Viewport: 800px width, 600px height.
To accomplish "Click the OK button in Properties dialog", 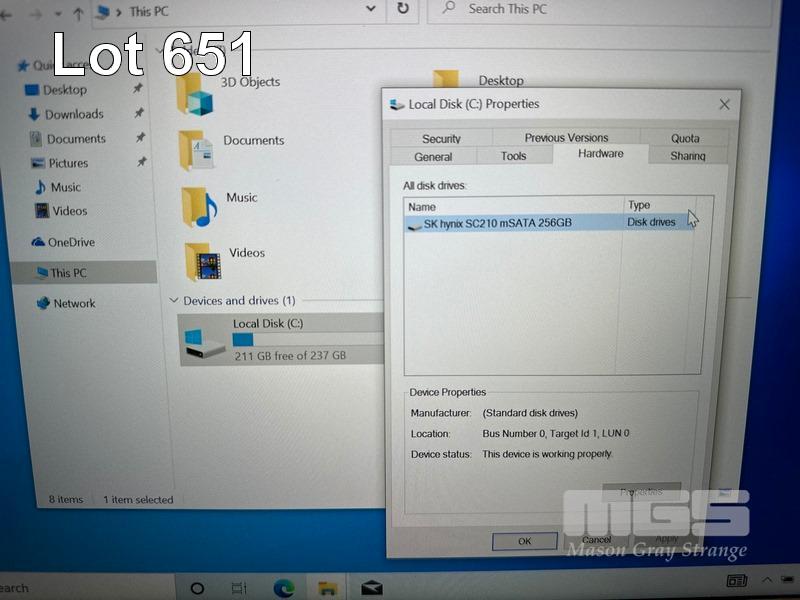I will coord(524,541).
